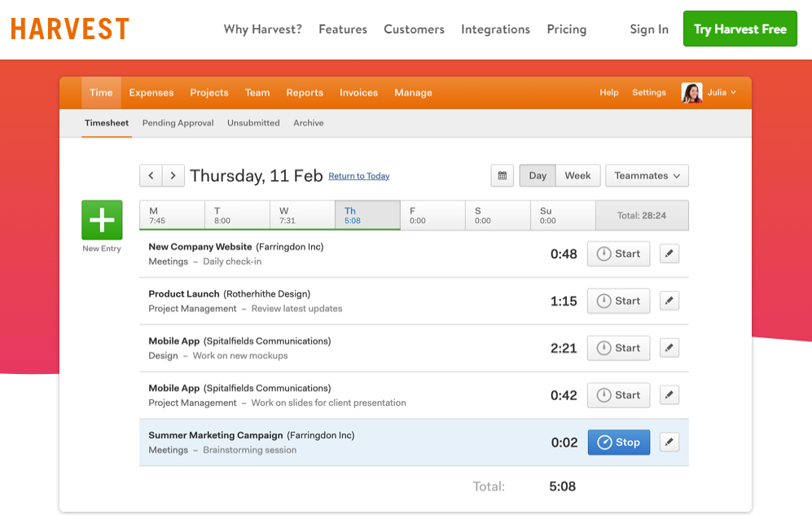Open the Julia account menu

point(722,93)
